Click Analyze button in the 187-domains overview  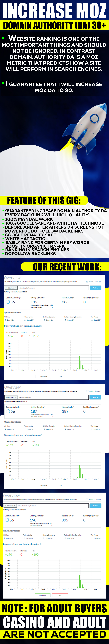[x=95, y=397]
